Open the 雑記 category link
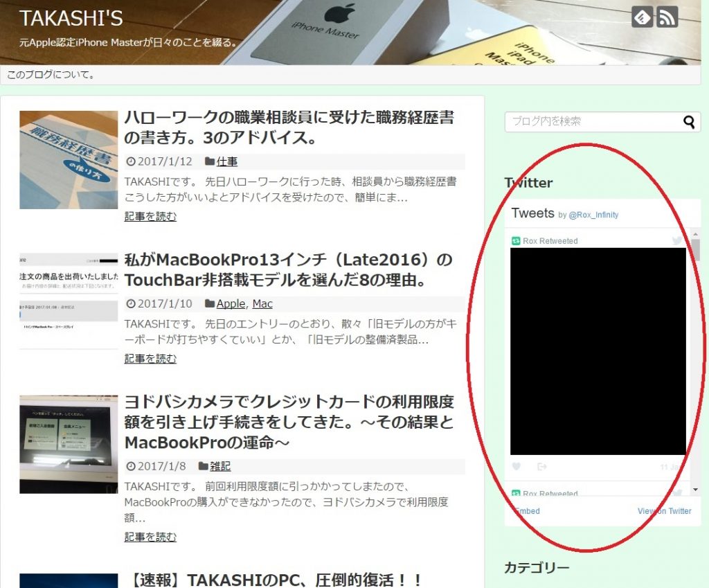Screen dimensions: 709x588 220,466
